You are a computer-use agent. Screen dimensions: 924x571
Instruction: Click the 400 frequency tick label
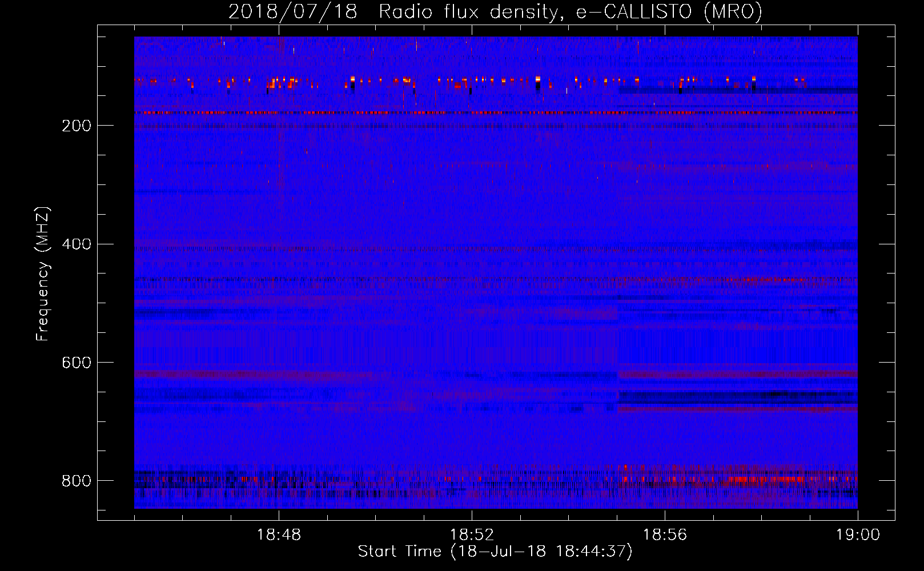77,244
